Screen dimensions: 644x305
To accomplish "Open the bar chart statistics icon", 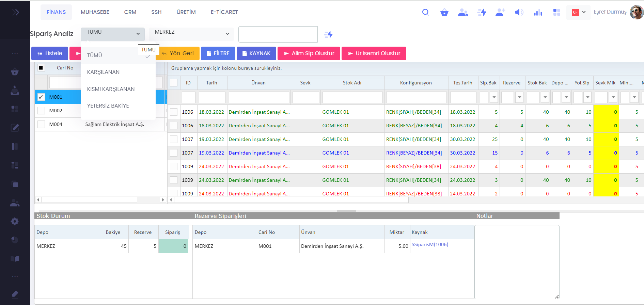I will tap(538, 13).
